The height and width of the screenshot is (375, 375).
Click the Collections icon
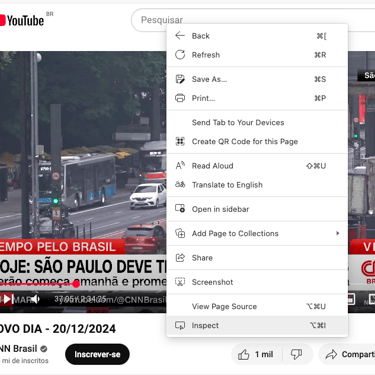click(180, 233)
